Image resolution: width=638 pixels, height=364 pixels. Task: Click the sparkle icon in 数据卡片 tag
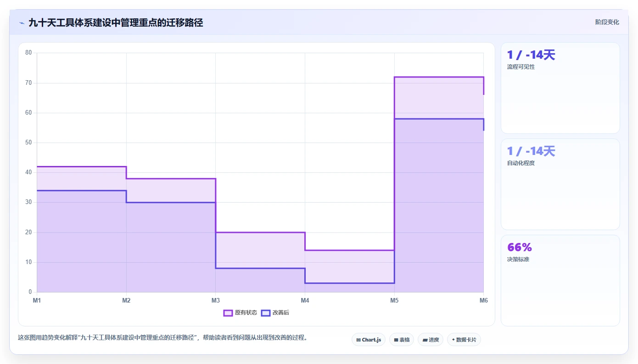pos(453,340)
